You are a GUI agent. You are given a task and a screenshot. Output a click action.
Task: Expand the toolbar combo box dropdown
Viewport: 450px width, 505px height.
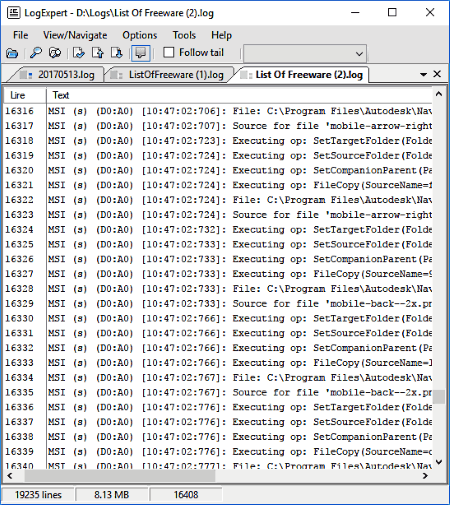point(359,54)
